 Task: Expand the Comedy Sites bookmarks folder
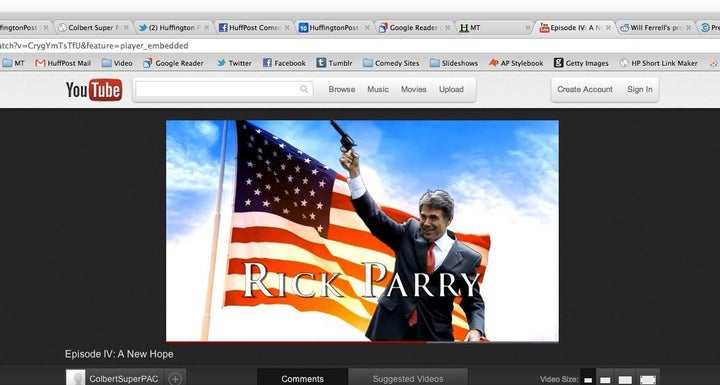click(391, 63)
